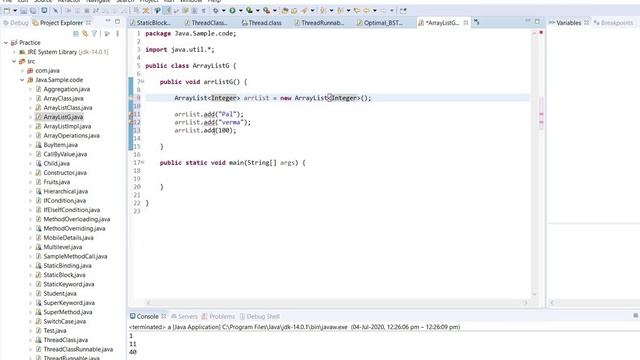Switch to the Problems tab
Image resolution: width=640 pixels, height=360 pixels.
(x=218, y=316)
